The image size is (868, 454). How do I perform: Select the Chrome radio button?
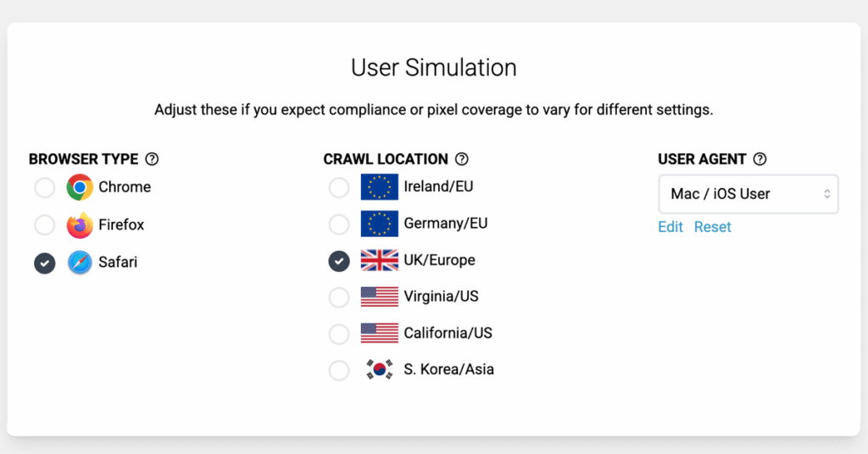(44, 187)
